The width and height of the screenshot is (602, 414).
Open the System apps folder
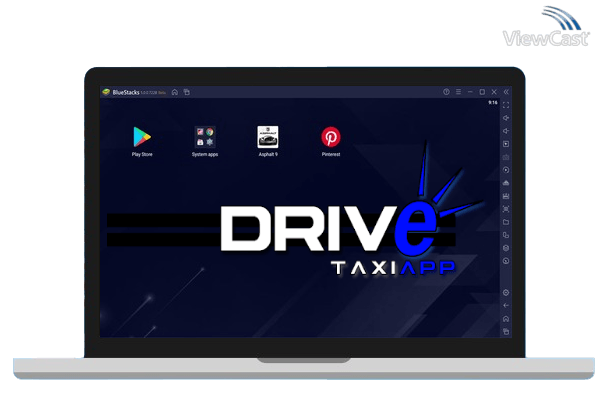click(x=205, y=137)
